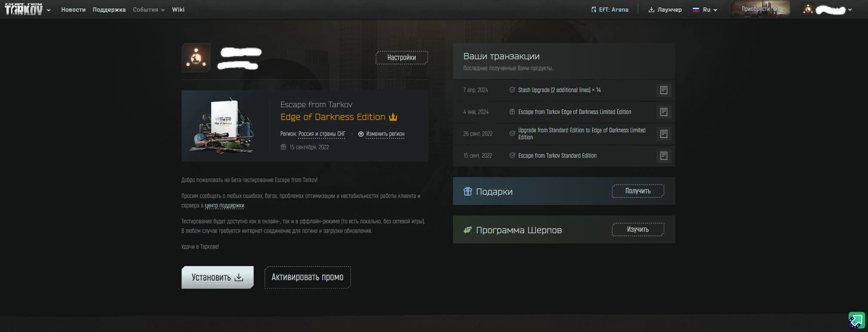Select the Stash Upgrade (2 additional lines) × 14 text
This screenshot has height=332, width=868.
point(560,90)
